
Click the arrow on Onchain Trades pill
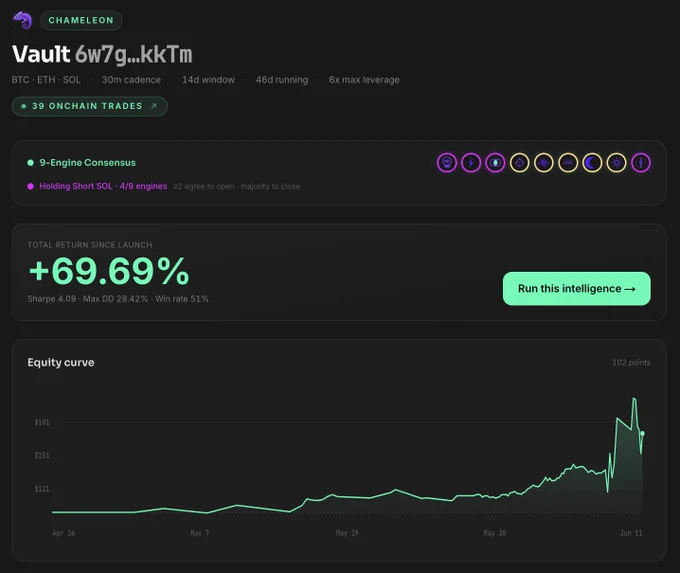(x=154, y=106)
